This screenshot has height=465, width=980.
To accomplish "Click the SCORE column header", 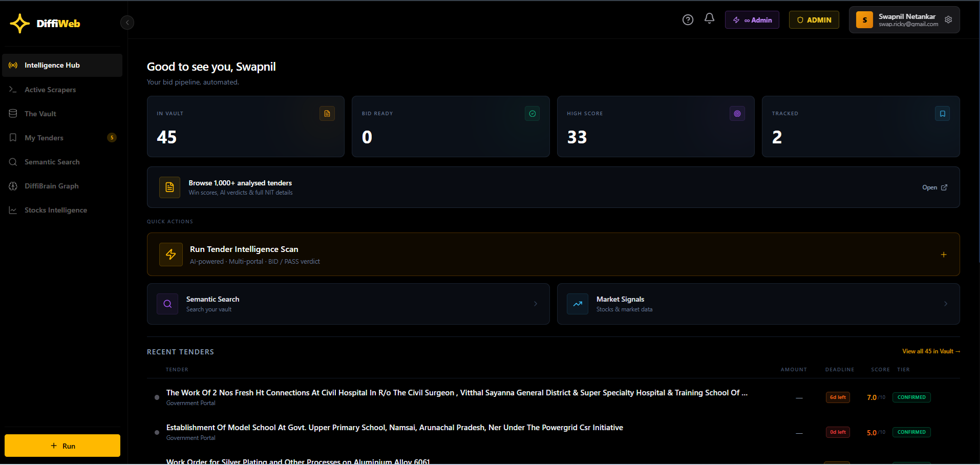I will [880, 370].
